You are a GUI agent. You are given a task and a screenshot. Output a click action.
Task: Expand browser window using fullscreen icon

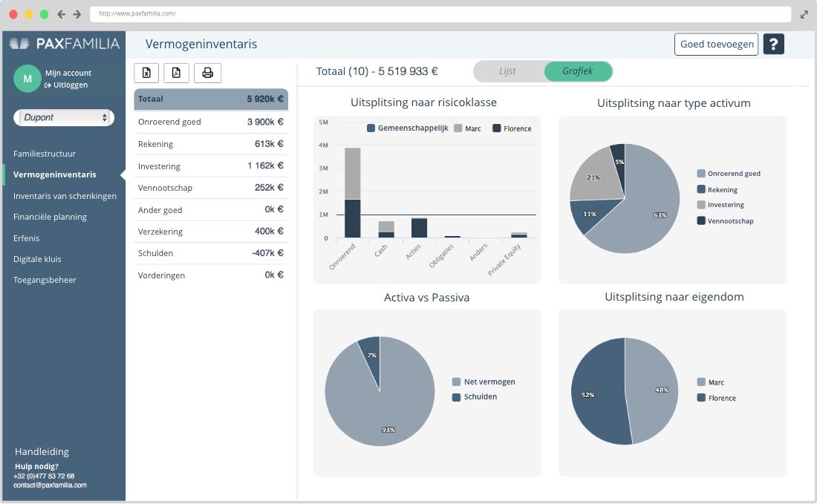point(804,14)
